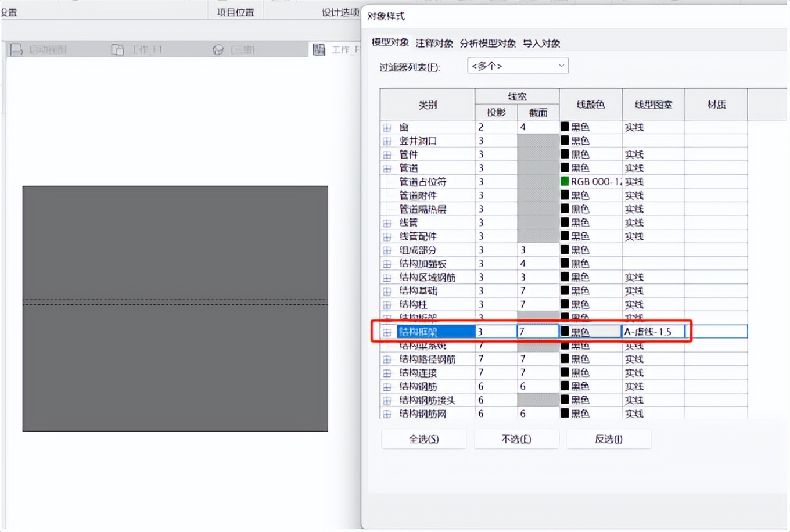Expand the 结构加强板 category
This screenshot has height=532, width=790.
387,264
